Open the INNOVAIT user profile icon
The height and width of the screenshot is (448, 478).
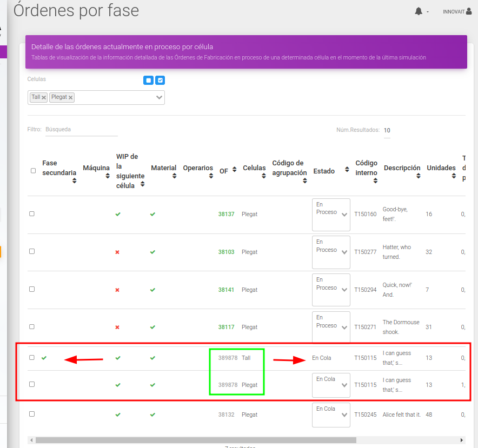[x=469, y=11]
